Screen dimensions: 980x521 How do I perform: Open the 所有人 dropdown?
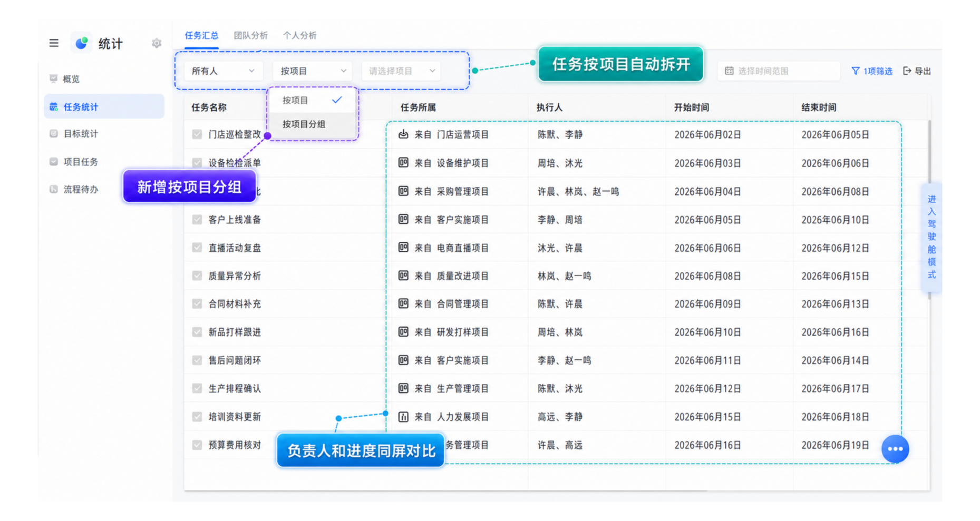pos(223,71)
